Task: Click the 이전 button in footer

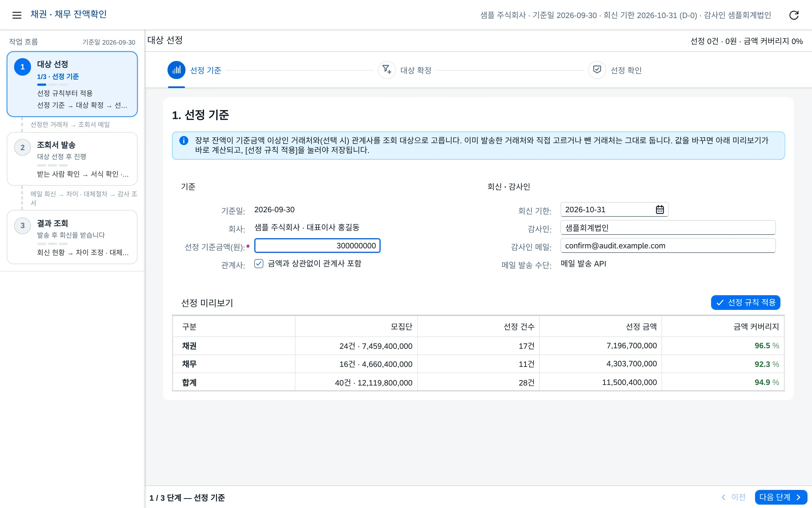Action: 734,497
